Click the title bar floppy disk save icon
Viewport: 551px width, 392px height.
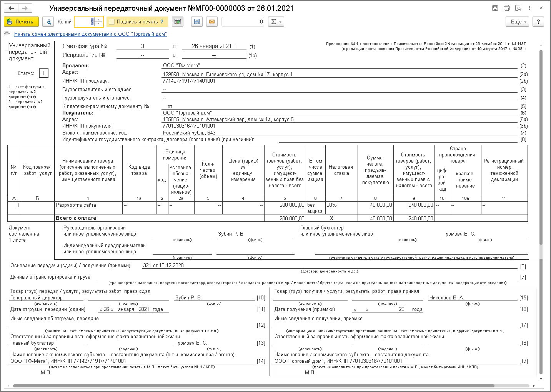tap(495, 8)
